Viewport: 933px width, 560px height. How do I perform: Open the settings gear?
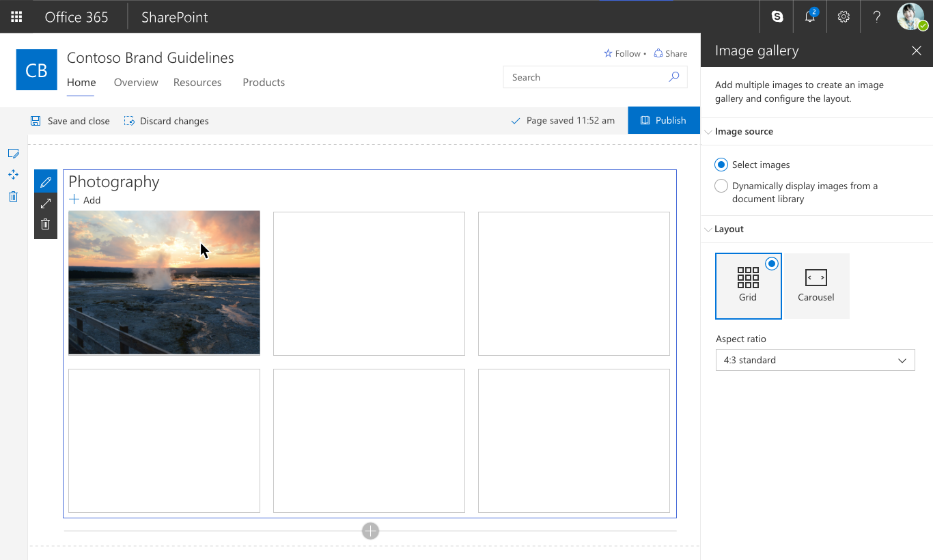pyautogui.click(x=844, y=16)
